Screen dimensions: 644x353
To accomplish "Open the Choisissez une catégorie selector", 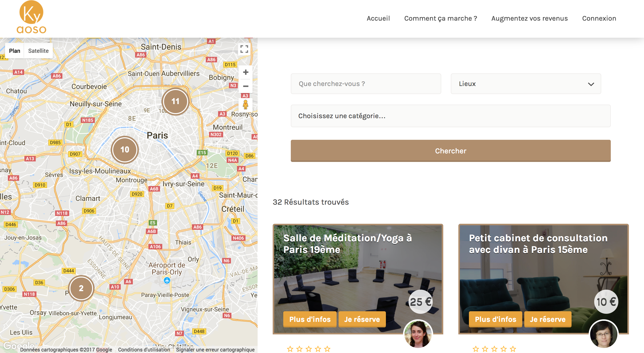I will [x=450, y=116].
